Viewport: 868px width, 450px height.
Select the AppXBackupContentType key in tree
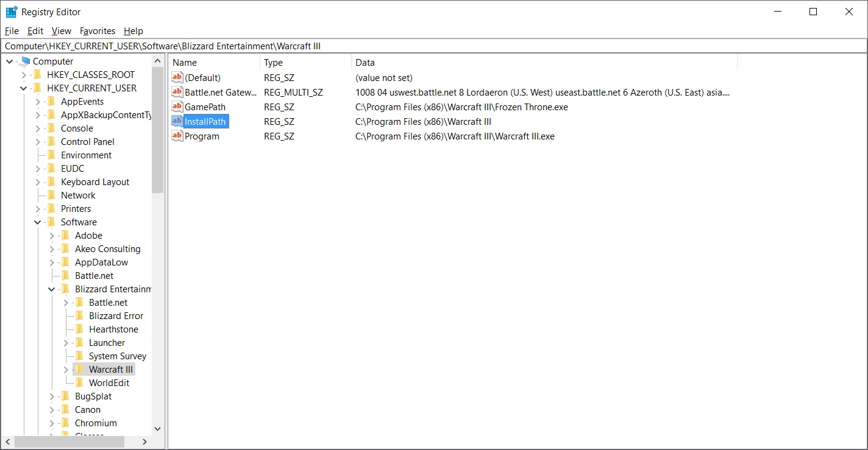coord(106,114)
